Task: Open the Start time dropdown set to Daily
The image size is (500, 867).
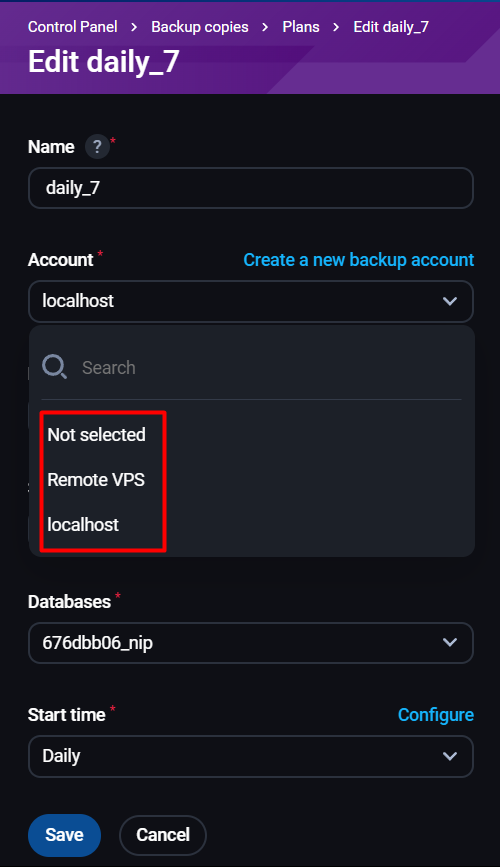Action: pyautogui.click(x=251, y=756)
